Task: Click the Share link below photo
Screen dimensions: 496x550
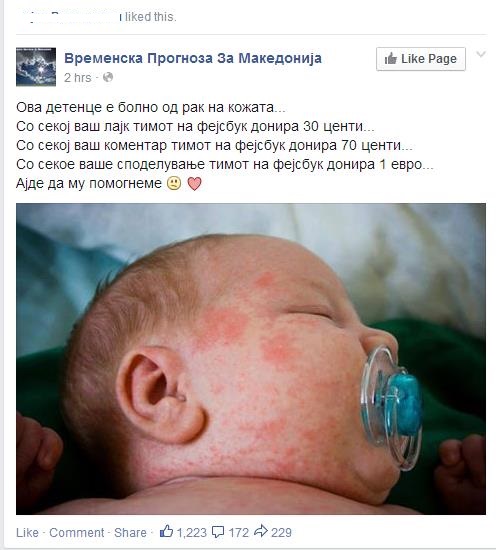Action: coord(130,532)
